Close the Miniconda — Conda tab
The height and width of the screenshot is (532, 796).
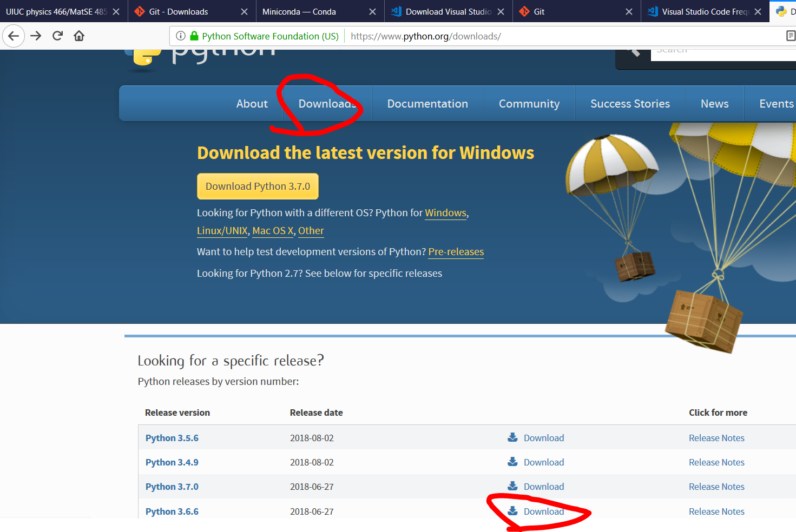372,11
